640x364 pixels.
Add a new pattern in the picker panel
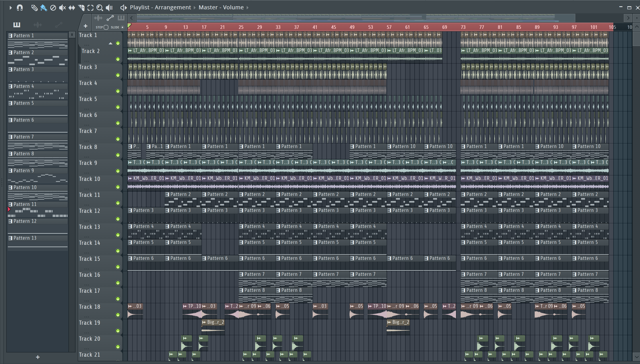click(x=38, y=357)
